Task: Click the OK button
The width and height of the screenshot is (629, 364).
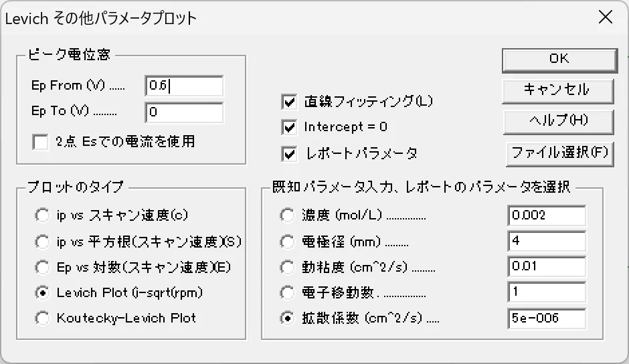Action: (x=559, y=59)
